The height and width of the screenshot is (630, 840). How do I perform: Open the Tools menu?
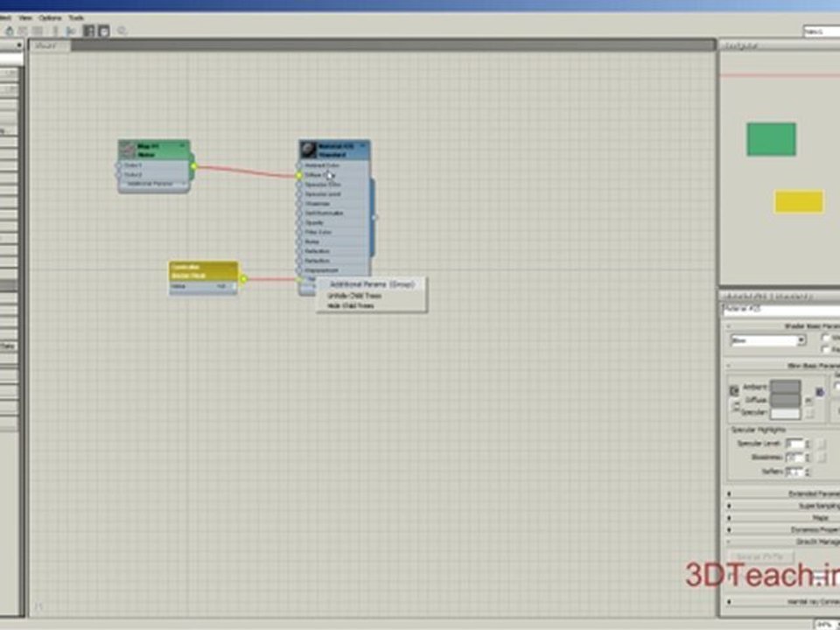(76, 17)
